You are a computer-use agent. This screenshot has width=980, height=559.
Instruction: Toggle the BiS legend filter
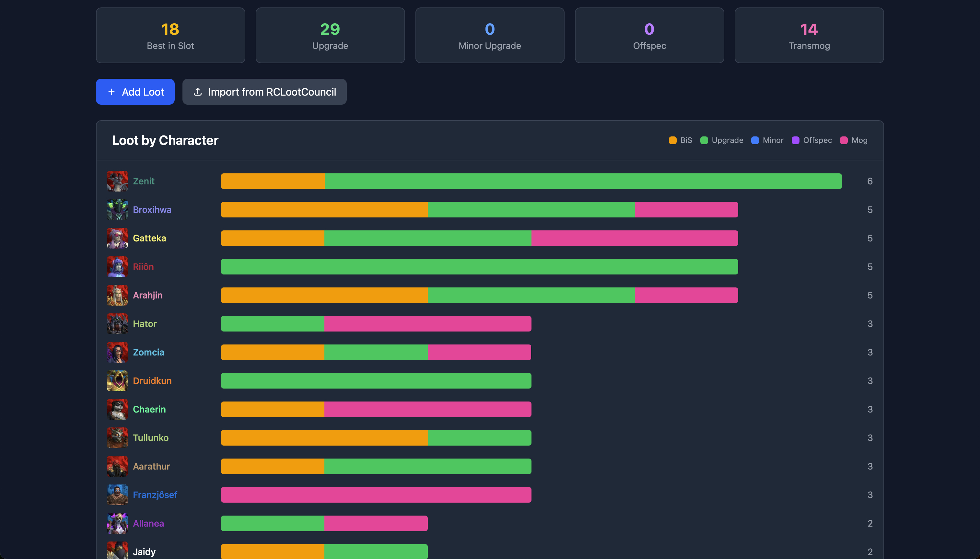pos(680,140)
